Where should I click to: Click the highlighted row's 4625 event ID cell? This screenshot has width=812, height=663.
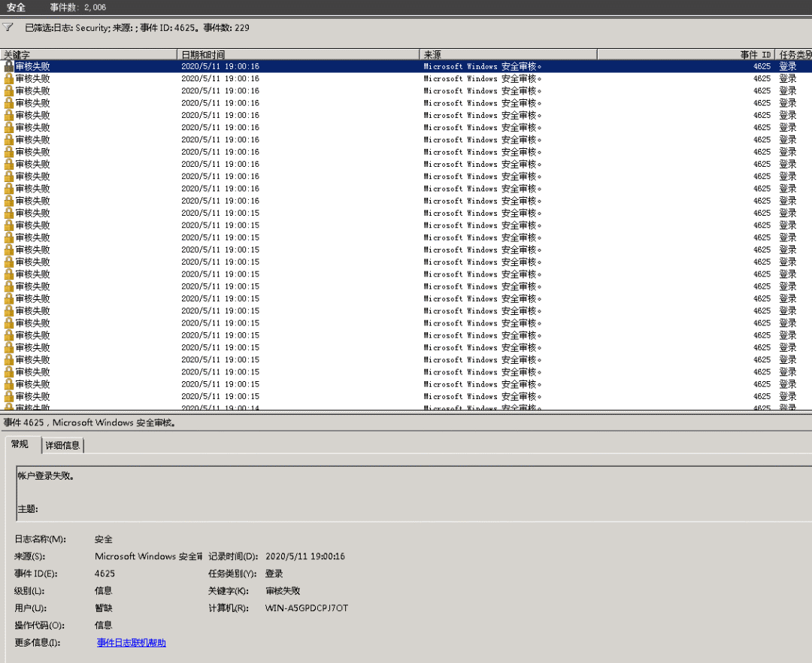(762, 66)
